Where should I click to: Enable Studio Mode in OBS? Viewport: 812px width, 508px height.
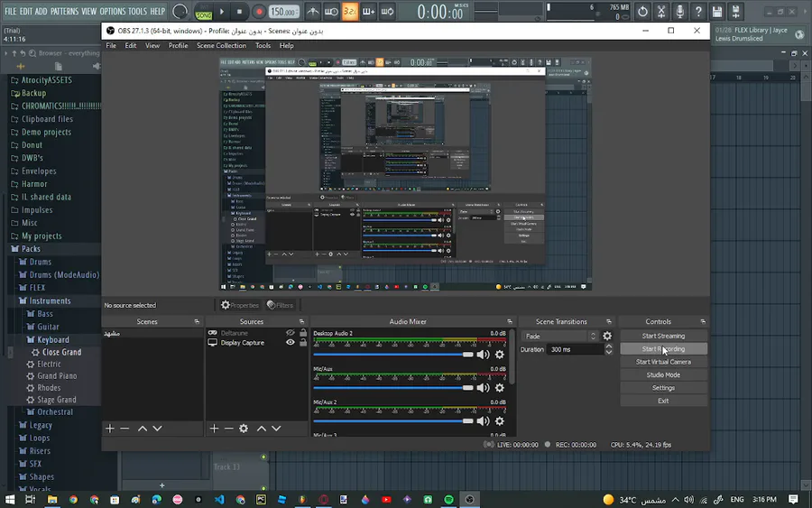tap(663, 375)
